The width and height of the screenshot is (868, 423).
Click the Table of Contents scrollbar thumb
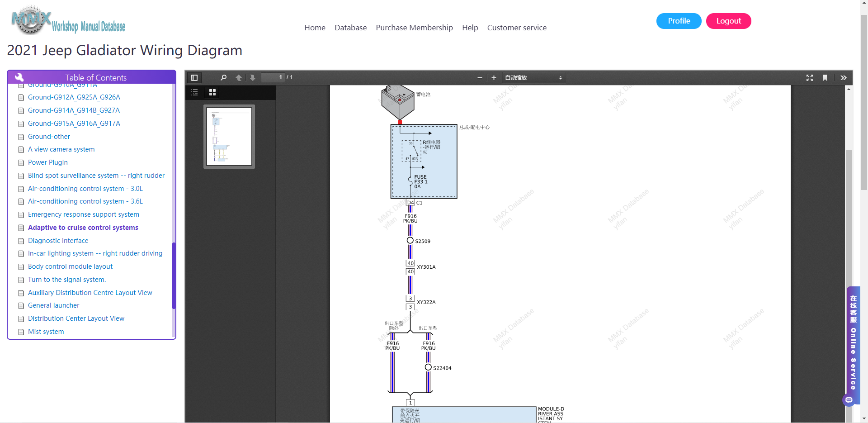174,276
